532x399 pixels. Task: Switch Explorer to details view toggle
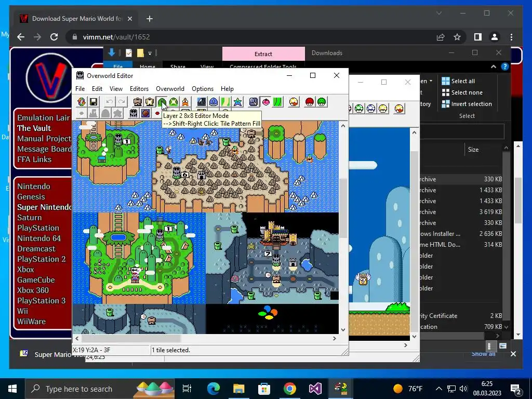point(489,346)
